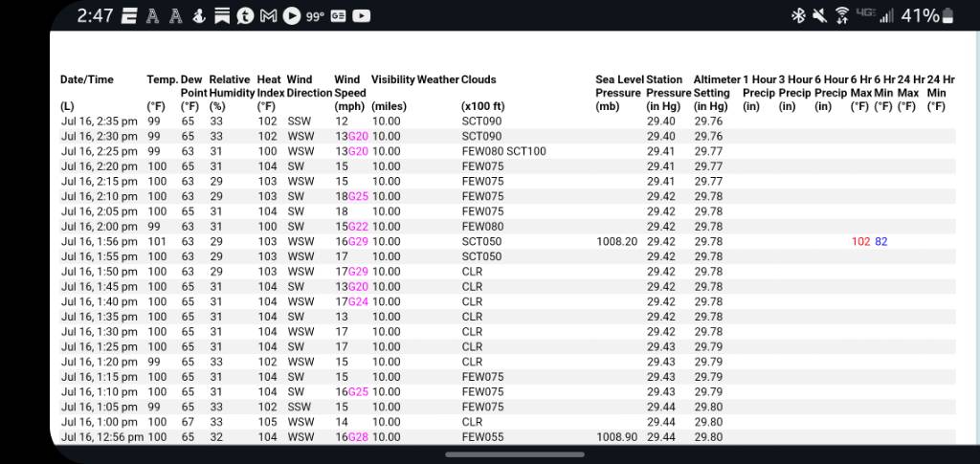Select the Altimeter Setting column header
The width and height of the screenshot is (980, 464).
[716, 86]
